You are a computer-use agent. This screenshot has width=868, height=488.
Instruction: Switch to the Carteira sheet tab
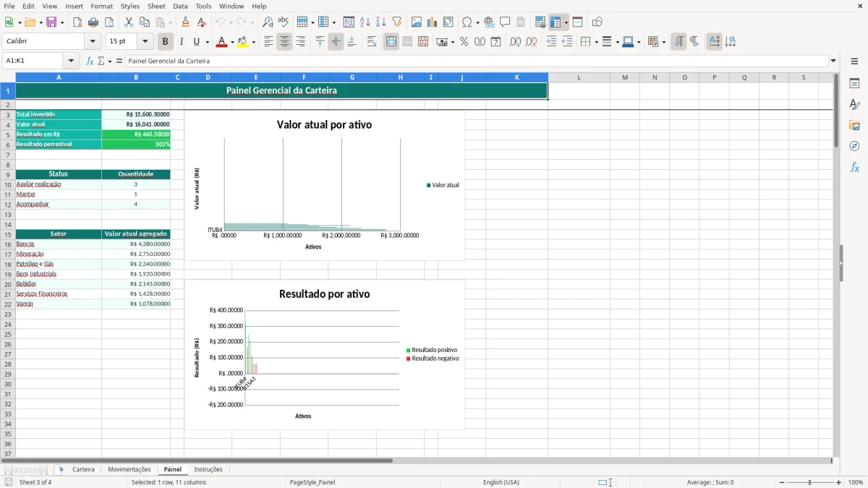[83, 470]
